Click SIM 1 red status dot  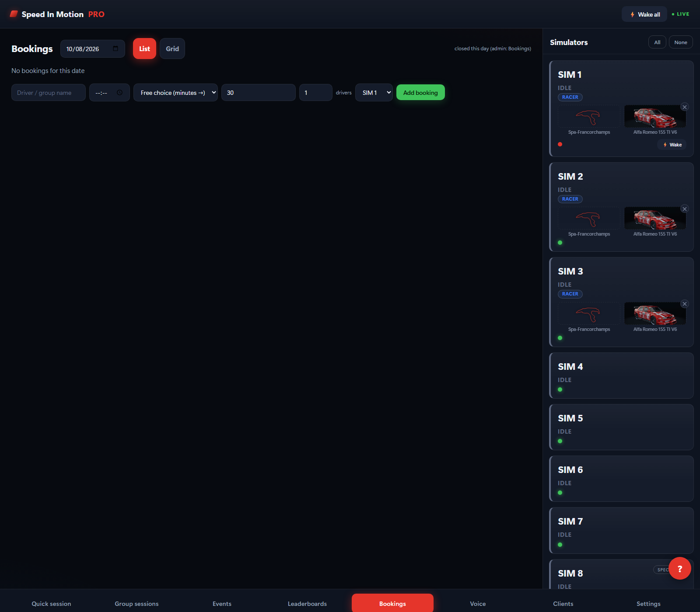click(x=560, y=144)
